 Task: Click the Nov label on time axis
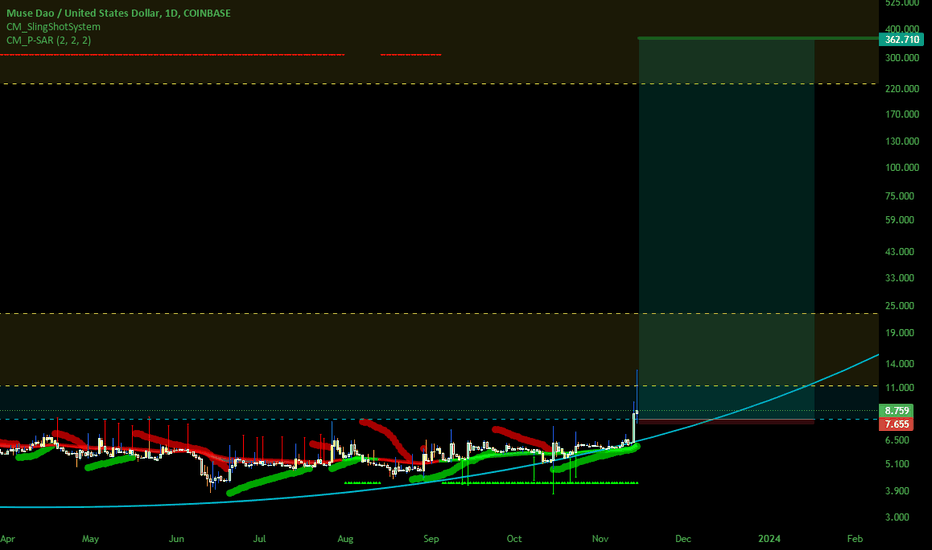pos(600,539)
